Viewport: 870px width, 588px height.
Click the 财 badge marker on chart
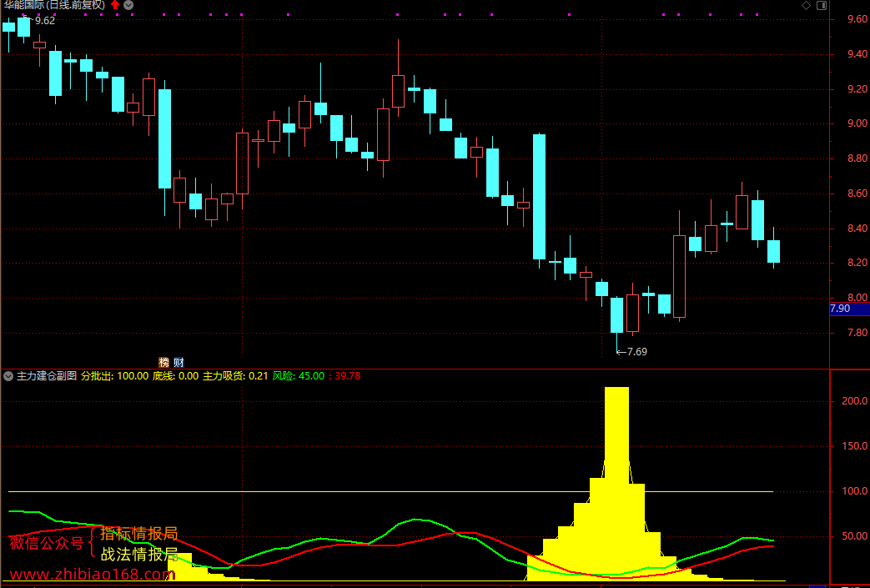click(179, 363)
